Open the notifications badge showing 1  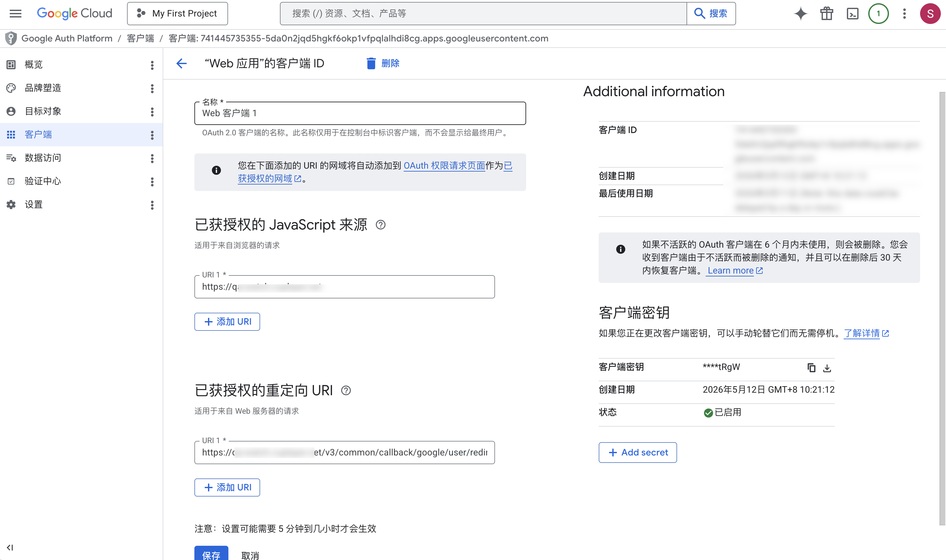click(878, 14)
